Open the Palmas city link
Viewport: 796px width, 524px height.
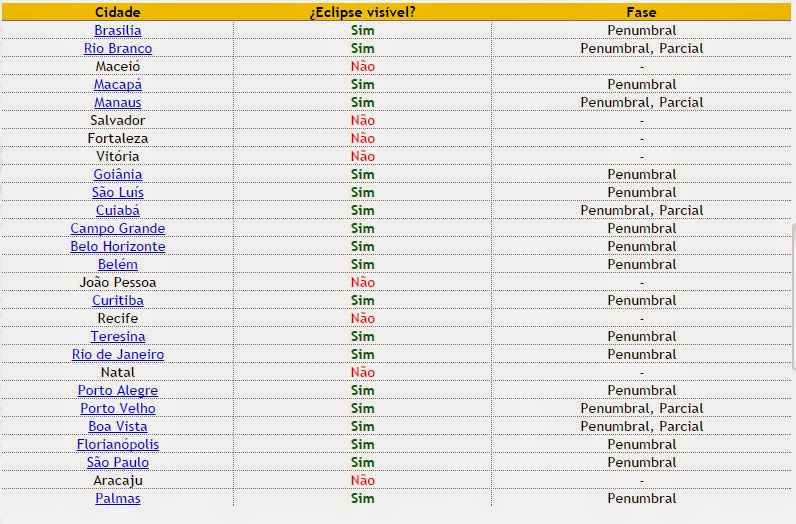[118, 499]
